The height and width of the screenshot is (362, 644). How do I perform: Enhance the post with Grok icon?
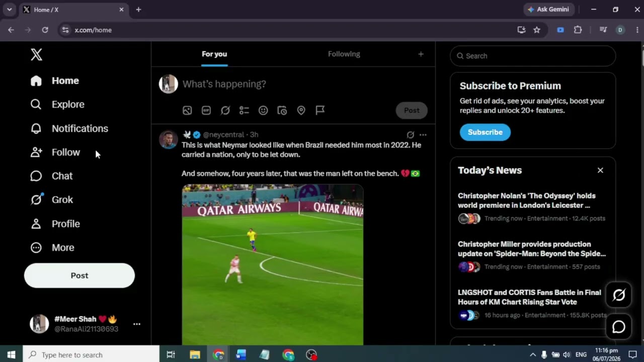(x=225, y=111)
